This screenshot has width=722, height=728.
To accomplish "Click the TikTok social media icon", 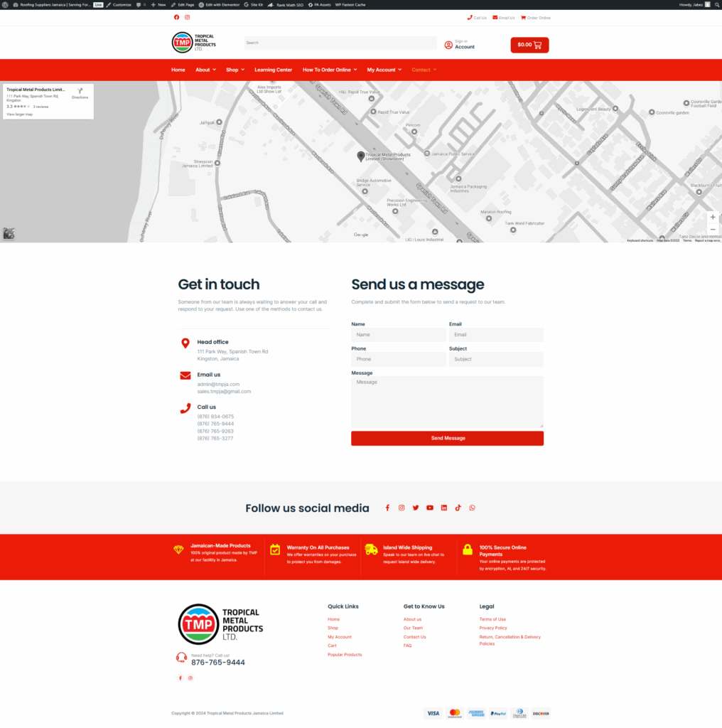I will tap(458, 508).
